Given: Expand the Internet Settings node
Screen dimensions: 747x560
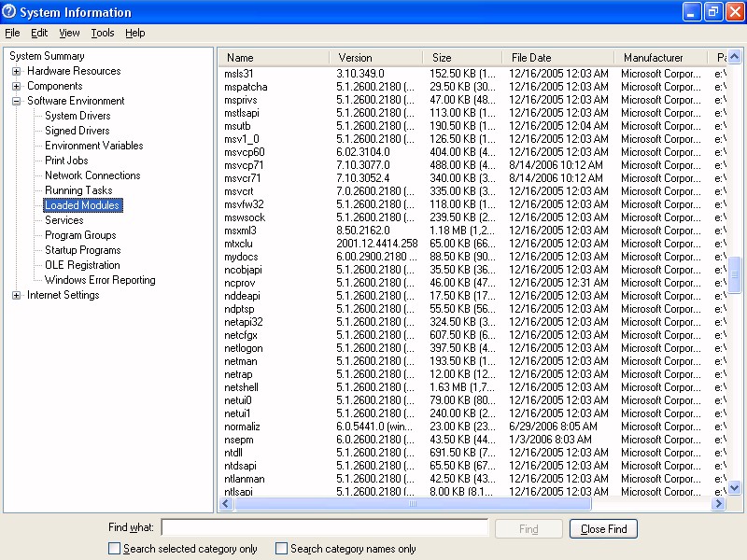Looking at the screenshot, I should (x=17, y=295).
